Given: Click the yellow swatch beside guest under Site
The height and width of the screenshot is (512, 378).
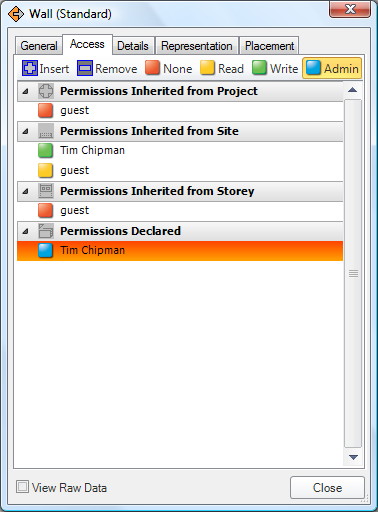Looking at the screenshot, I should pos(45,170).
